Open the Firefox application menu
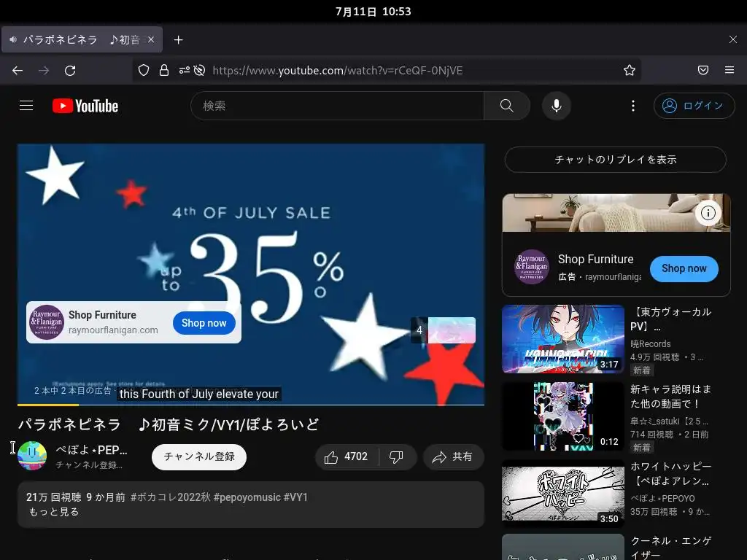This screenshot has height=560, width=747. [x=729, y=71]
